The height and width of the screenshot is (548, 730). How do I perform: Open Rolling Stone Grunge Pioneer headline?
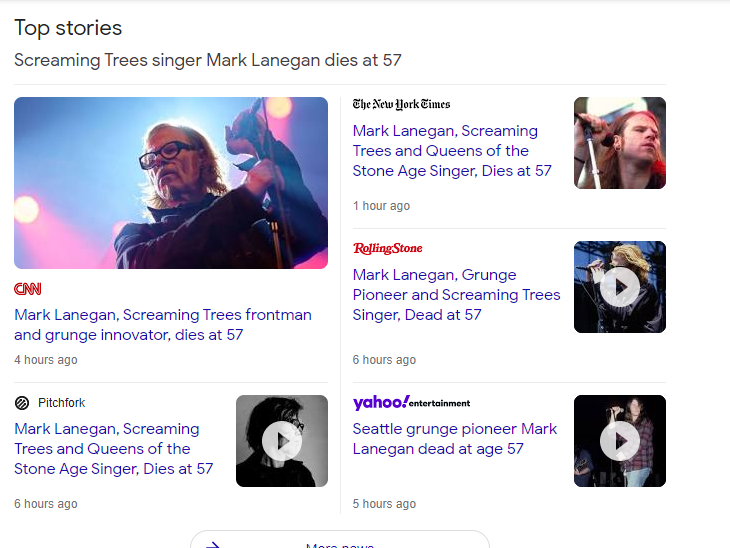(x=456, y=295)
